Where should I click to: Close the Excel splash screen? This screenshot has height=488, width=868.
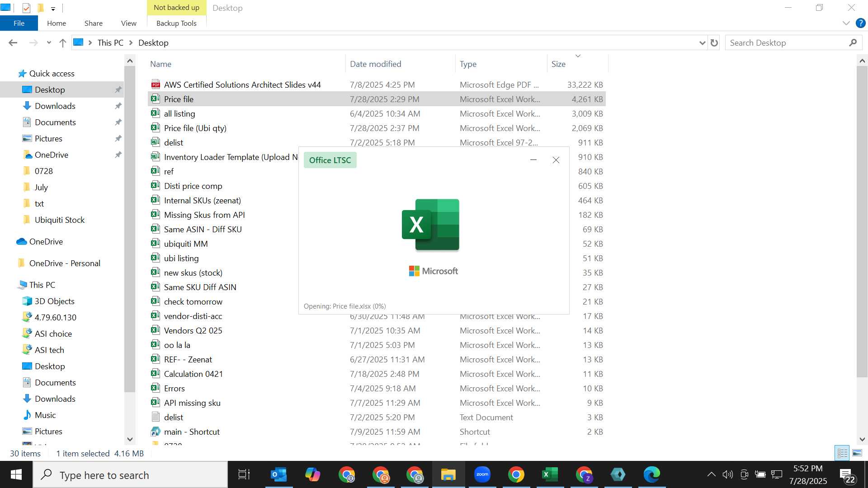[x=556, y=160]
